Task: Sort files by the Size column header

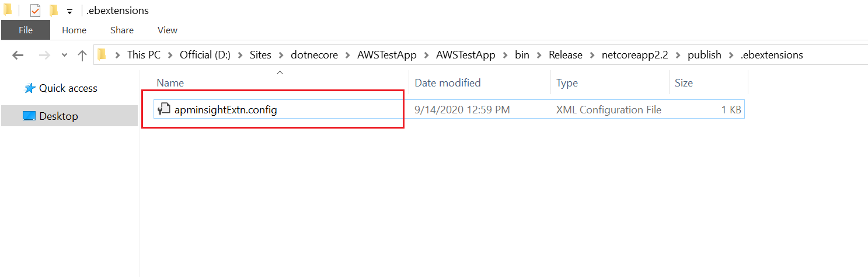Action: (x=684, y=83)
